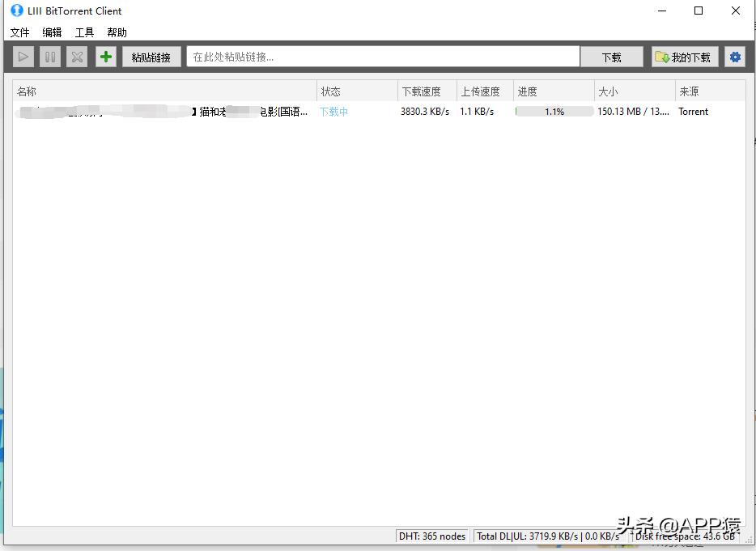Sort list by the 名称 column header
Viewport: 756px width, 551px height.
pos(27,91)
